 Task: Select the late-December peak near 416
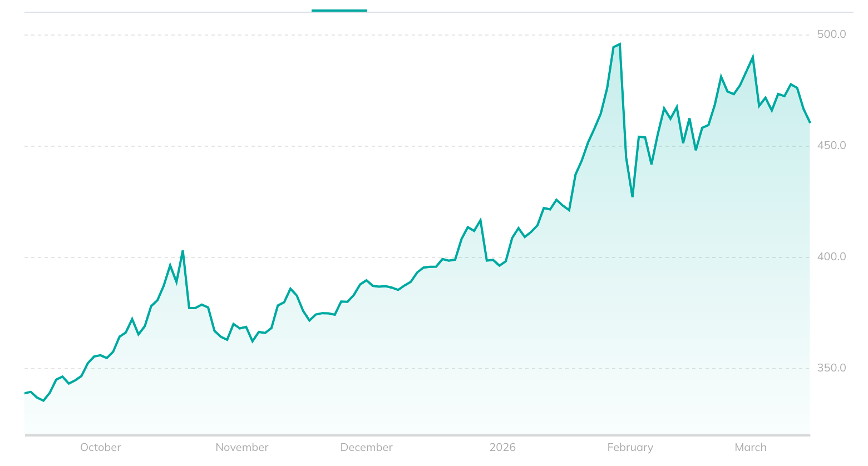[x=480, y=220]
